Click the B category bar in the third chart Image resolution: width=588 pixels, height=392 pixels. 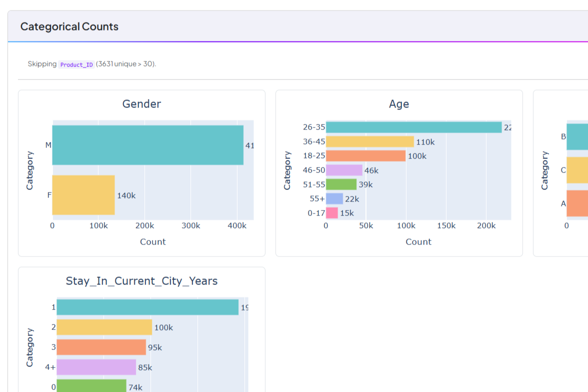coord(577,136)
